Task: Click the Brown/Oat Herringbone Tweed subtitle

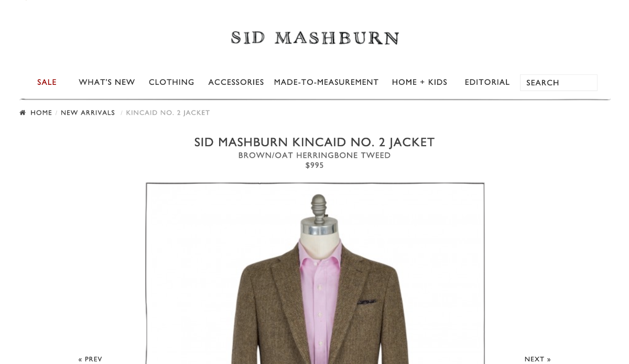Action: click(x=314, y=156)
